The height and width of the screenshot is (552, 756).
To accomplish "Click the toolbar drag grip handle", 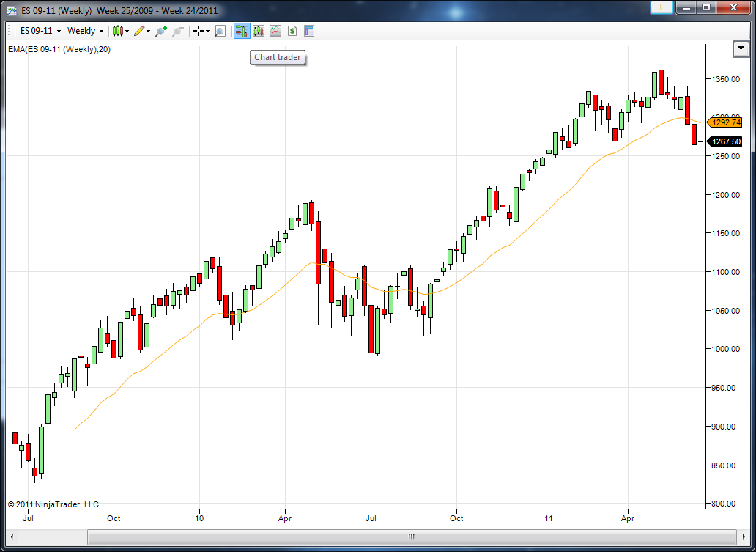I will (x=10, y=31).
